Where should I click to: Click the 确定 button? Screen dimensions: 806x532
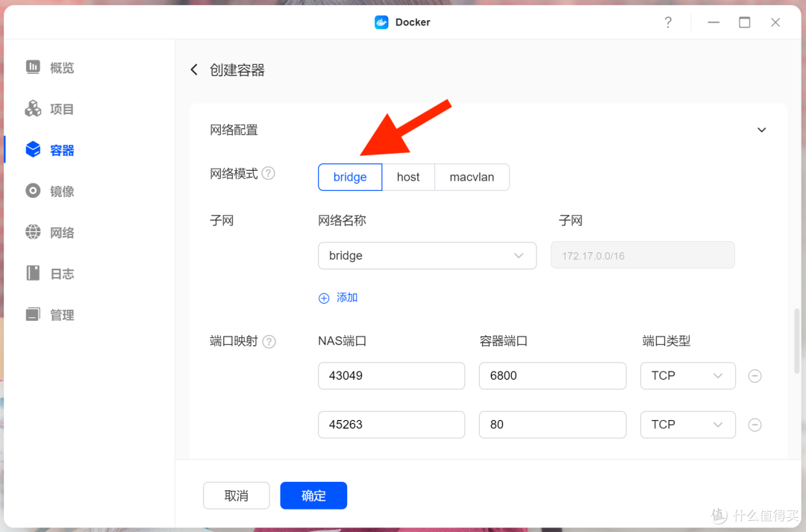(313, 495)
